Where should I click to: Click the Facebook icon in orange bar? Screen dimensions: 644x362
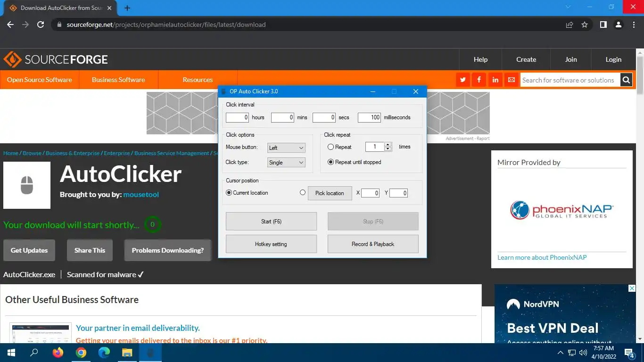point(479,80)
